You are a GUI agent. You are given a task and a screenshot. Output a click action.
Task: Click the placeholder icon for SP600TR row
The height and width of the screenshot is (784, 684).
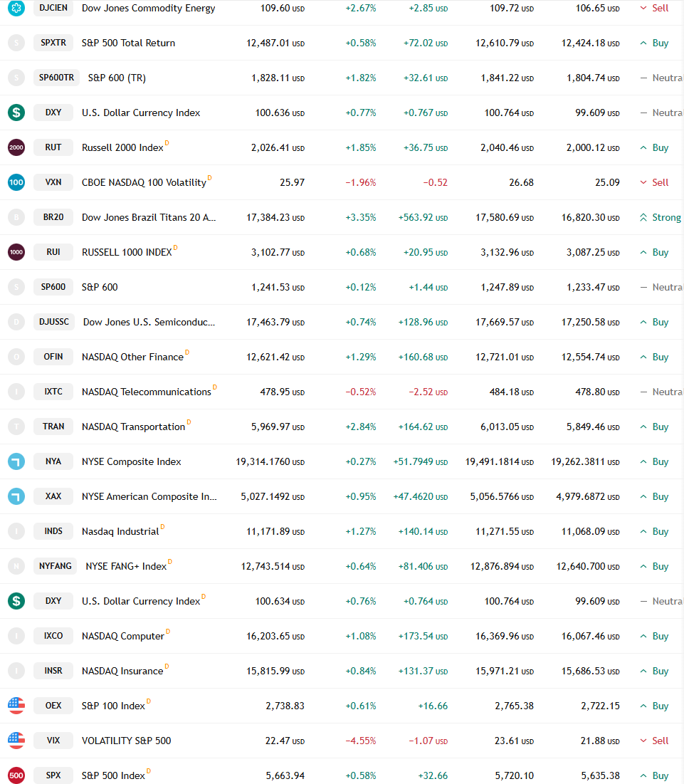(16, 78)
